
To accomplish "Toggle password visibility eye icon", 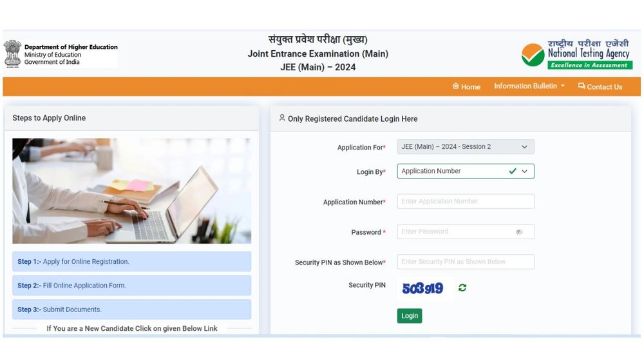I will click(519, 232).
